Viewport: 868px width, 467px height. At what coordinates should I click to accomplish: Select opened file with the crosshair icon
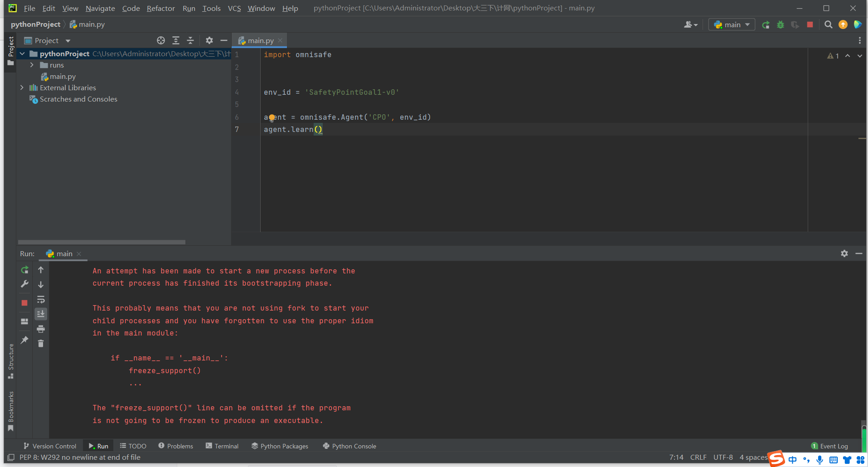pyautogui.click(x=161, y=40)
